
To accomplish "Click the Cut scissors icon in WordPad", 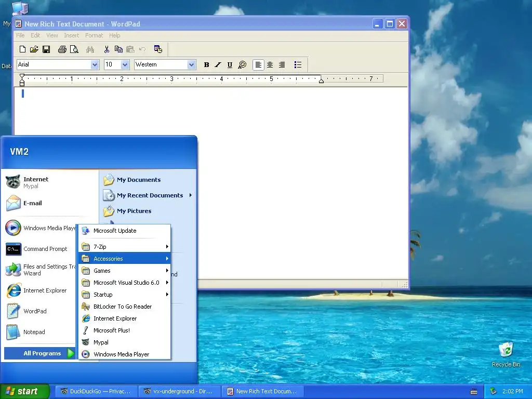I will tap(107, 49).
